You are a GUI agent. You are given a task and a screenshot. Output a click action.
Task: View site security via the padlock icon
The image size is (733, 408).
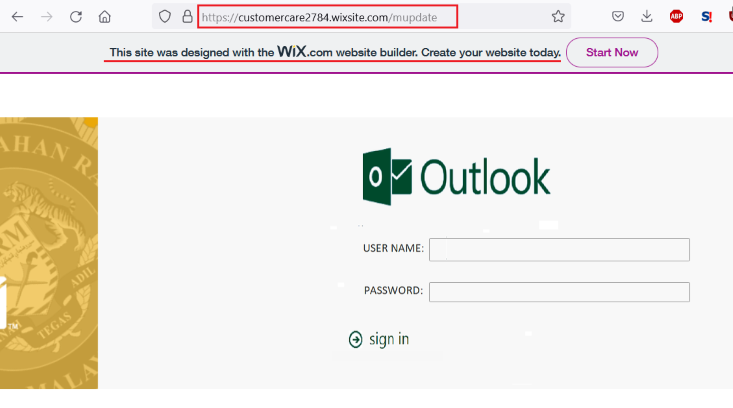coord(187,17)
